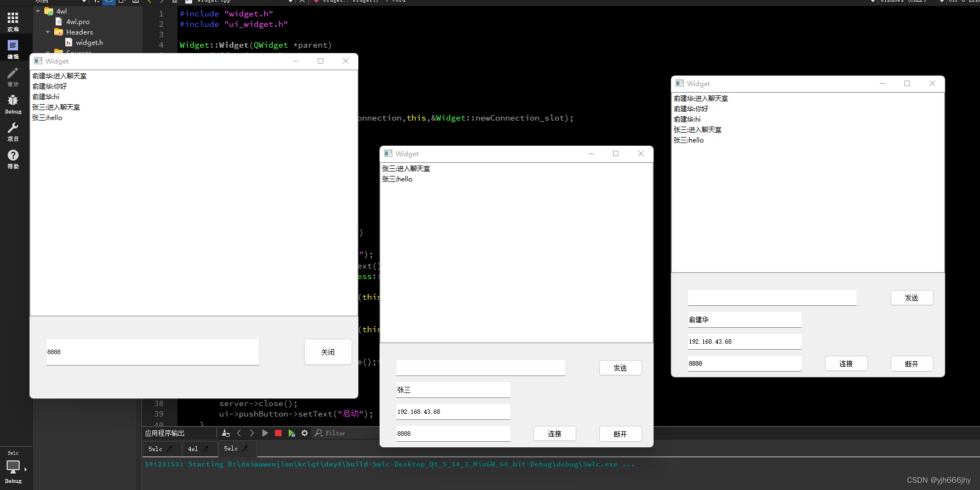Clear application output with the broom icon

click(226, 433)
